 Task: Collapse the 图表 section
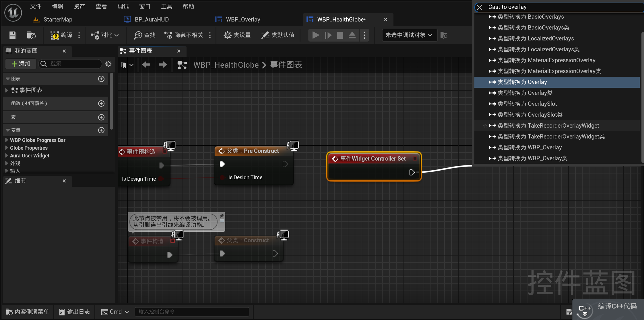click(8, 79)
